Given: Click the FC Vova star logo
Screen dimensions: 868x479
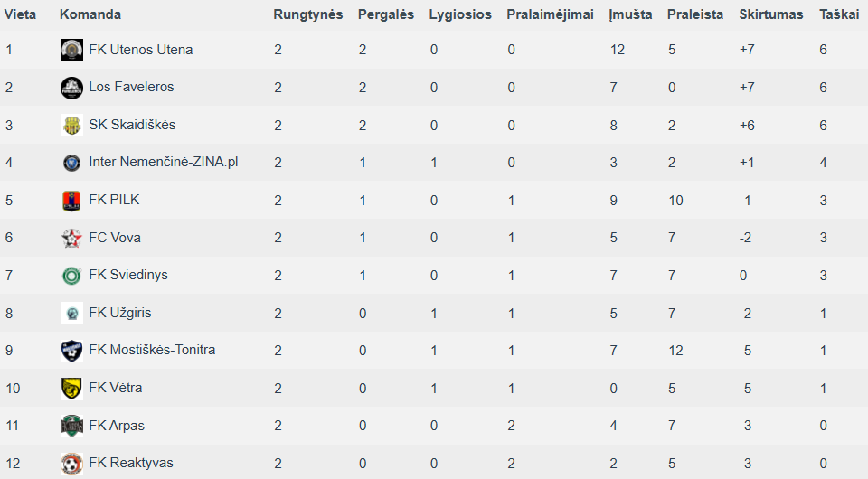Looking at the screenshot, I should pos(71,238).
